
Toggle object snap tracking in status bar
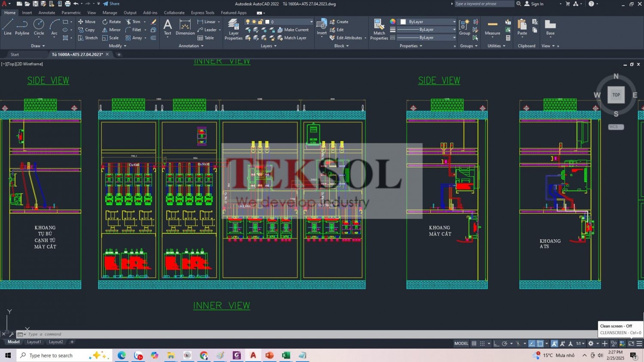coord(532,344)
